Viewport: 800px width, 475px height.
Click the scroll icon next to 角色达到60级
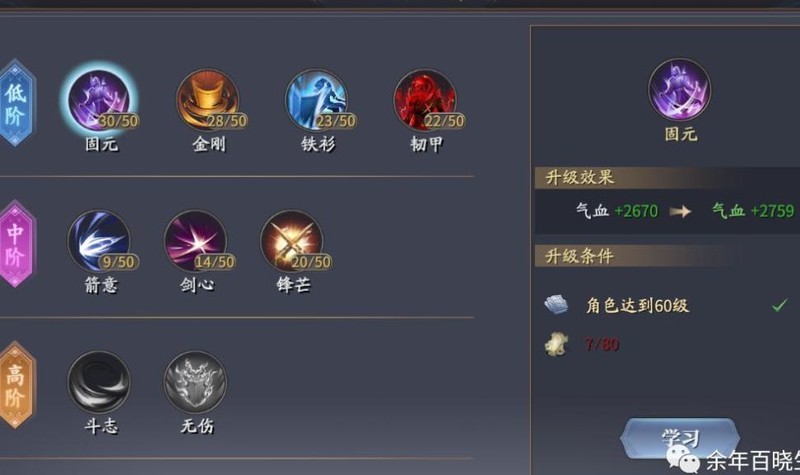coord(557,305)
